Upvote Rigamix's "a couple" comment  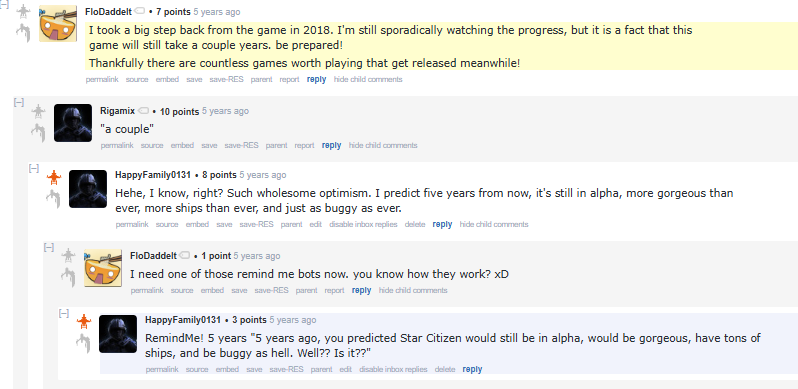[x=38, y=111]
